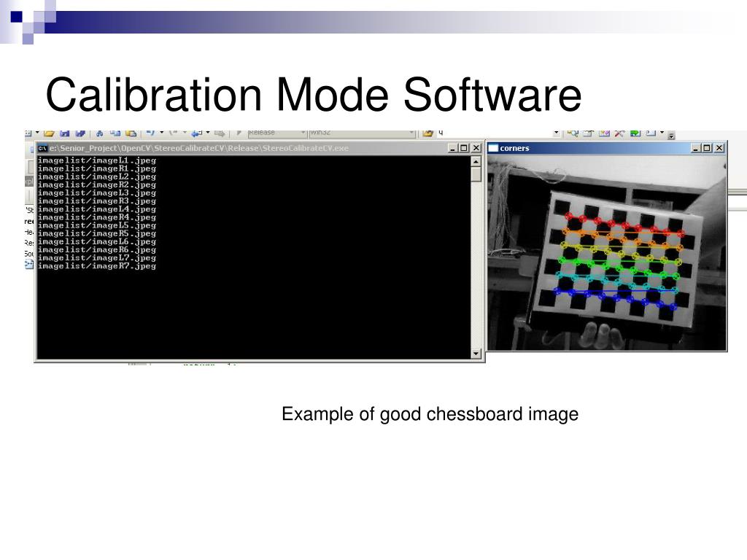Maximize the corners window
The height and width of the screenshot is (560, 747).
pyautogui.click(x=707, y=148)
